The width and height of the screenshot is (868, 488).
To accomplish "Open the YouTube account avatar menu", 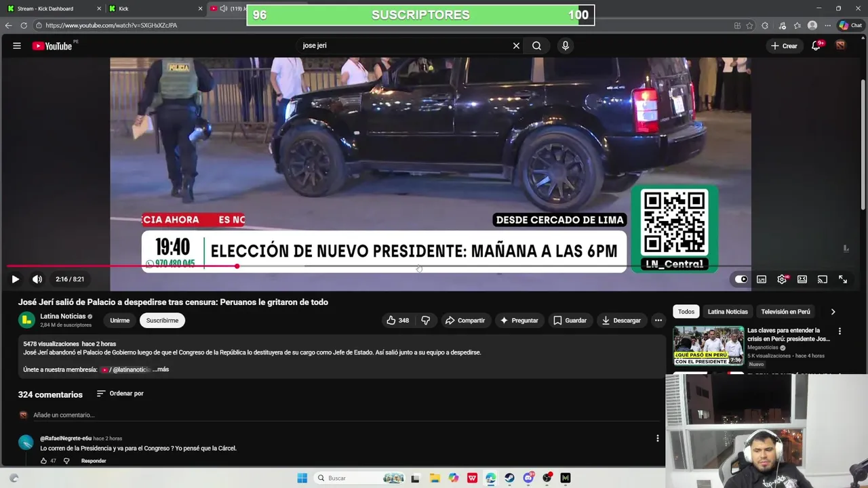I will click(x=841, y=45).
